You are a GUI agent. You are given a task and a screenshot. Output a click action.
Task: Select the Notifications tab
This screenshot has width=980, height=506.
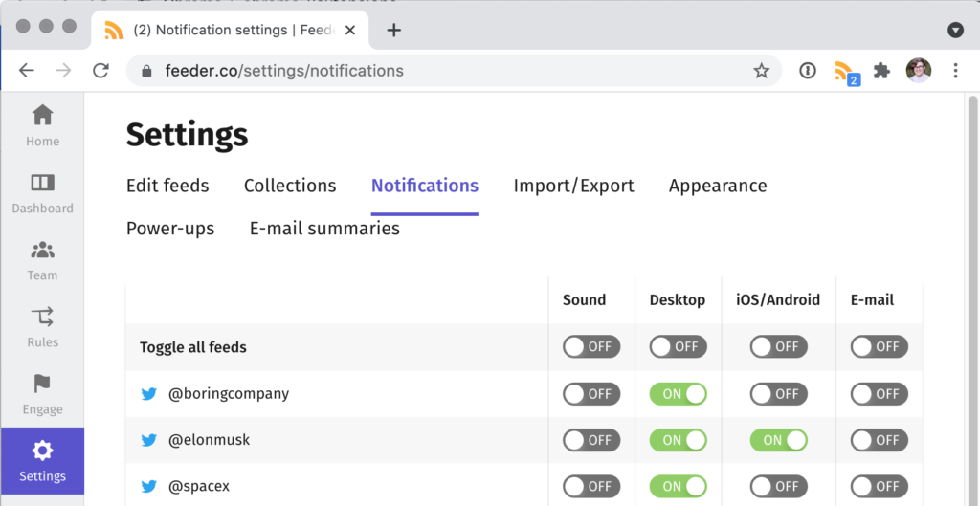425,187
